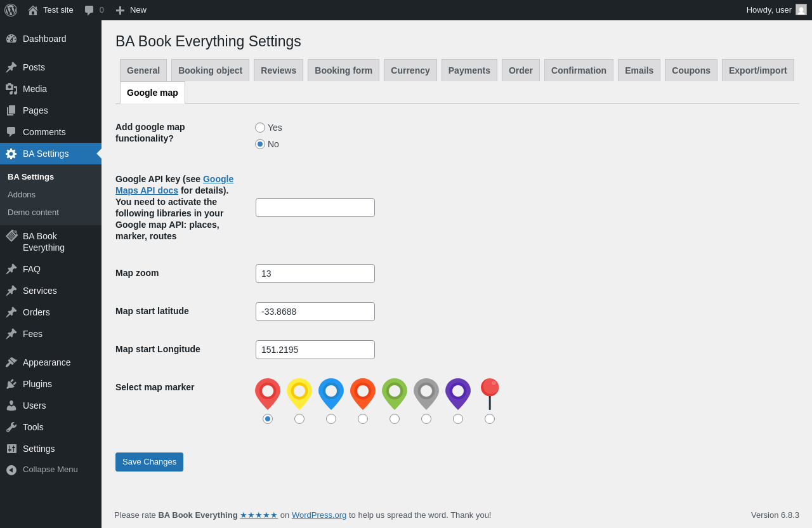Enable google map functionality with Yes

260,128
